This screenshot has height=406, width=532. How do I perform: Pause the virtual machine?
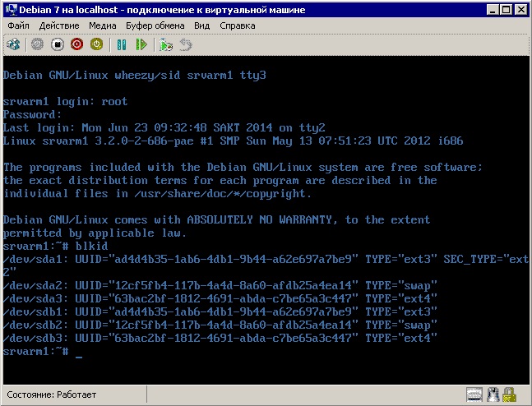click(122, 44)
